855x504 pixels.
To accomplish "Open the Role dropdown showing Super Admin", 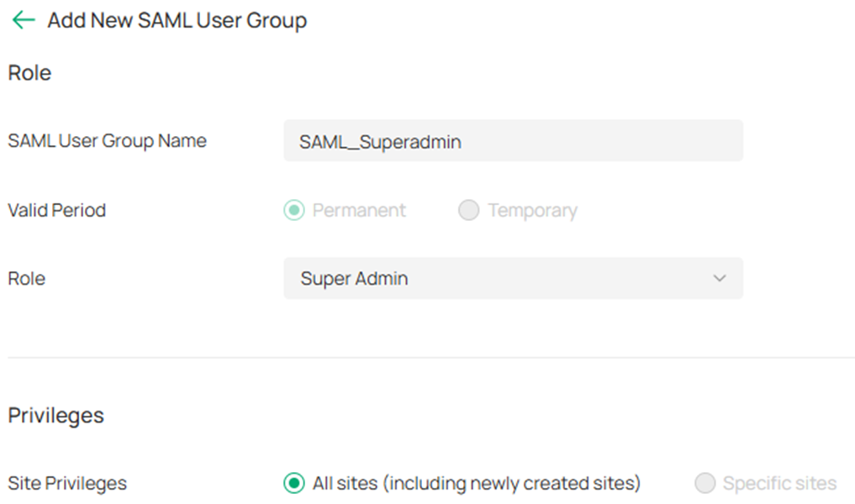I will coord(513,278).
